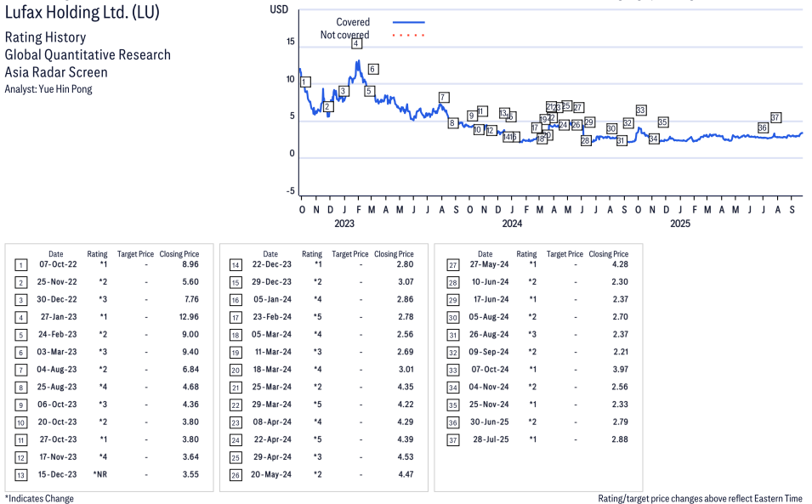Screen dimensions: 812x504
Task: Select chart marker 37 near mid-2025
Action: (775, 117)
